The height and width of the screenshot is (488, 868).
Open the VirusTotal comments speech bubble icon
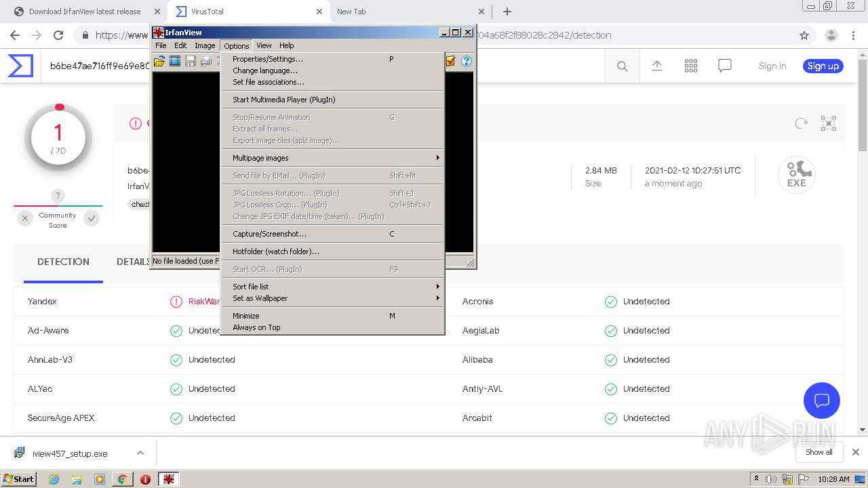pyautogui.click(x=725, y=66)
